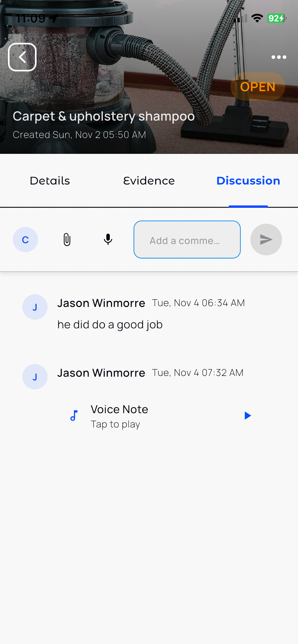Tap the Wi-Fi icon in status bar
This screenshot has height=644, width=298.
257,18
